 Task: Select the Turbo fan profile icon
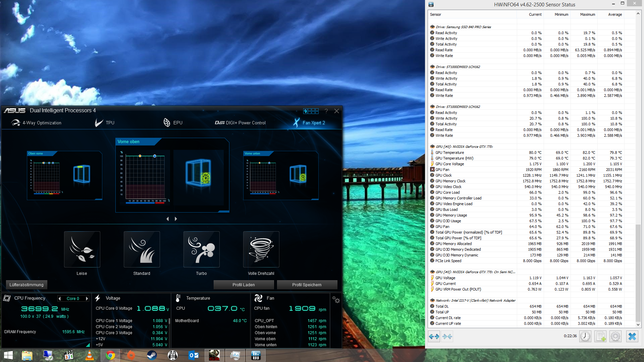201,249
